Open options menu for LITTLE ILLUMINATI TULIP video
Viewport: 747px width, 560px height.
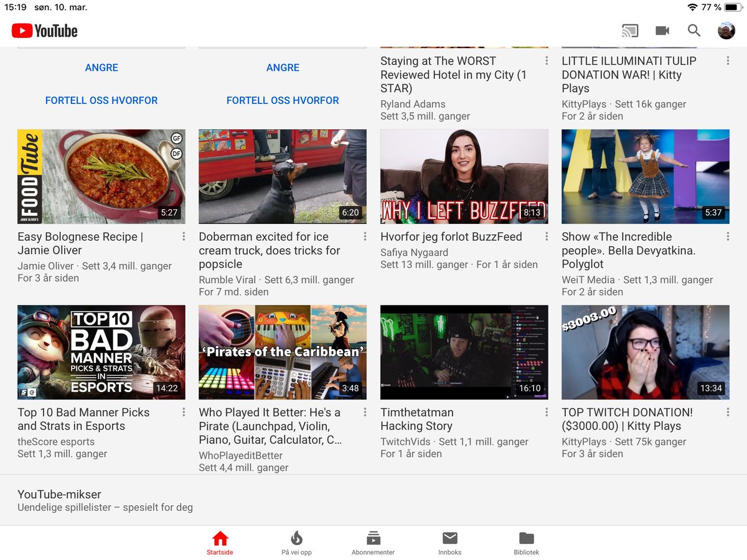point(728,61)
